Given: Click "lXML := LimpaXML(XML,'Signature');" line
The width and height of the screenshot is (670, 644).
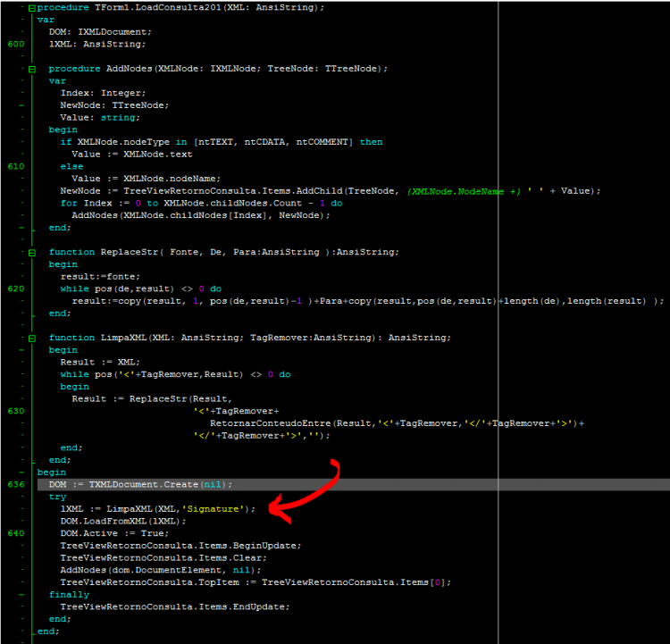Looking at the screenshot, I should click(x=157, y=509).
